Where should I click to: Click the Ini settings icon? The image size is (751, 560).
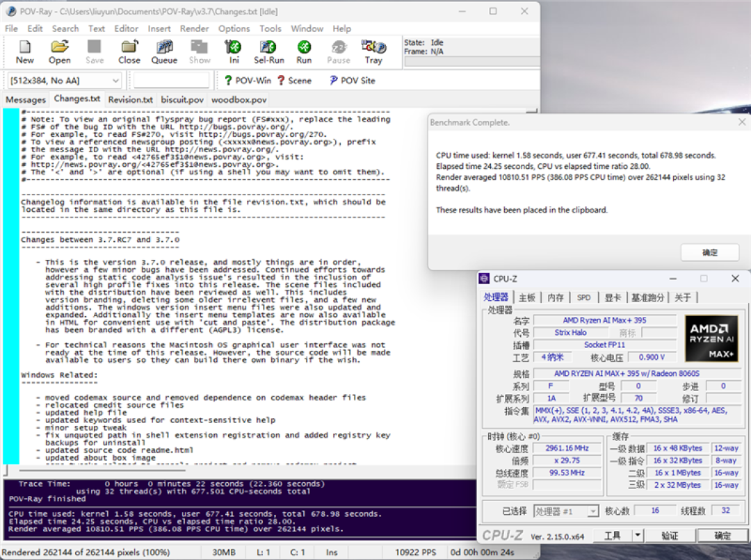pyautogui.click(x=234, y=52)
